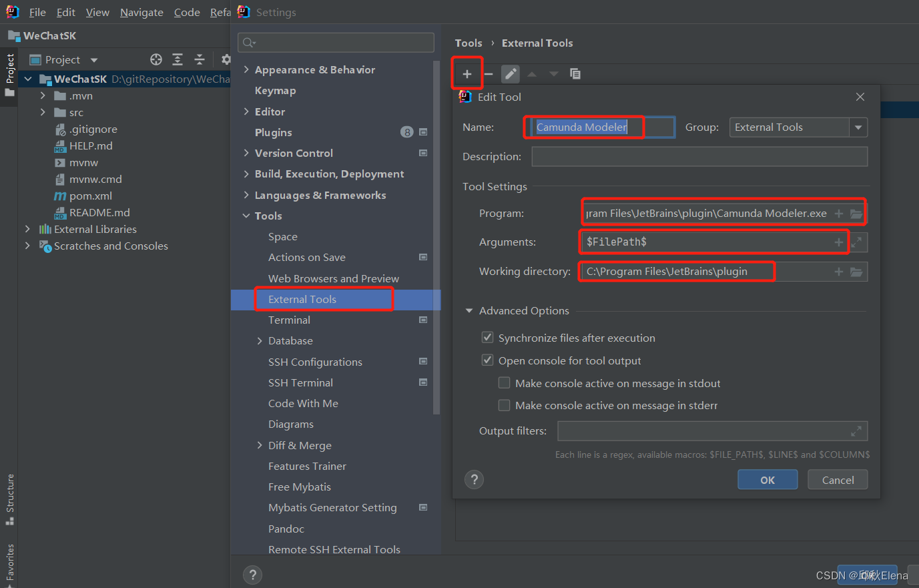Open the File menu
Viewport: 919px width, 588px height.
(x=37, y=12)
